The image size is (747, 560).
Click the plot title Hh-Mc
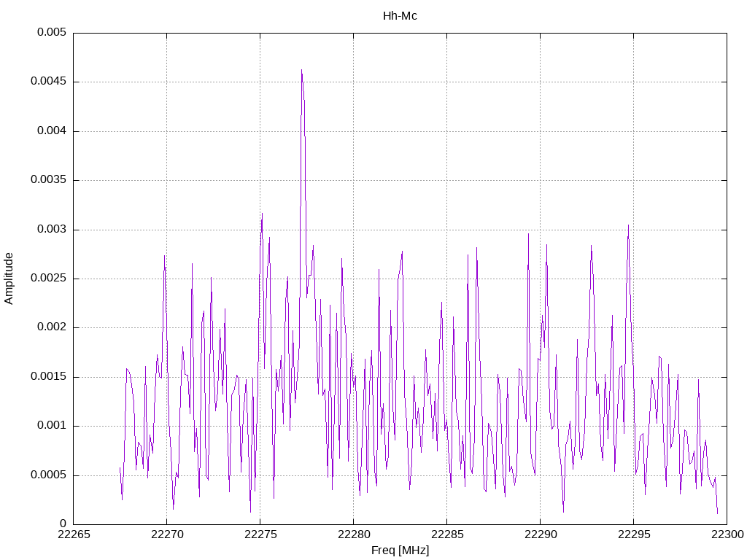pos(400,16)
